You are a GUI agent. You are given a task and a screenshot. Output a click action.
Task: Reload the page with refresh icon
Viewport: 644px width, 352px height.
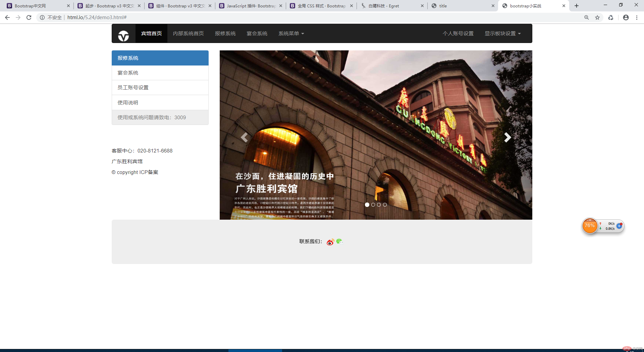click(29, 17)
